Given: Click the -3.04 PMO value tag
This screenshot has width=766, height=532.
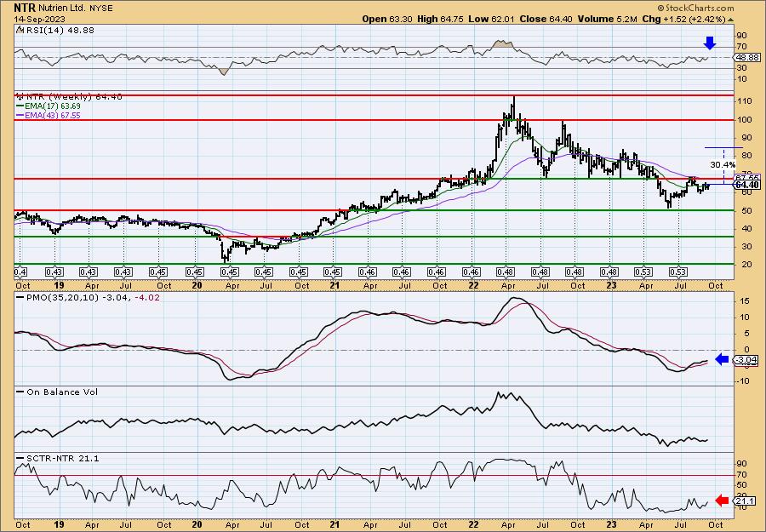Looking at the screenshot, I should pos(747,359).
